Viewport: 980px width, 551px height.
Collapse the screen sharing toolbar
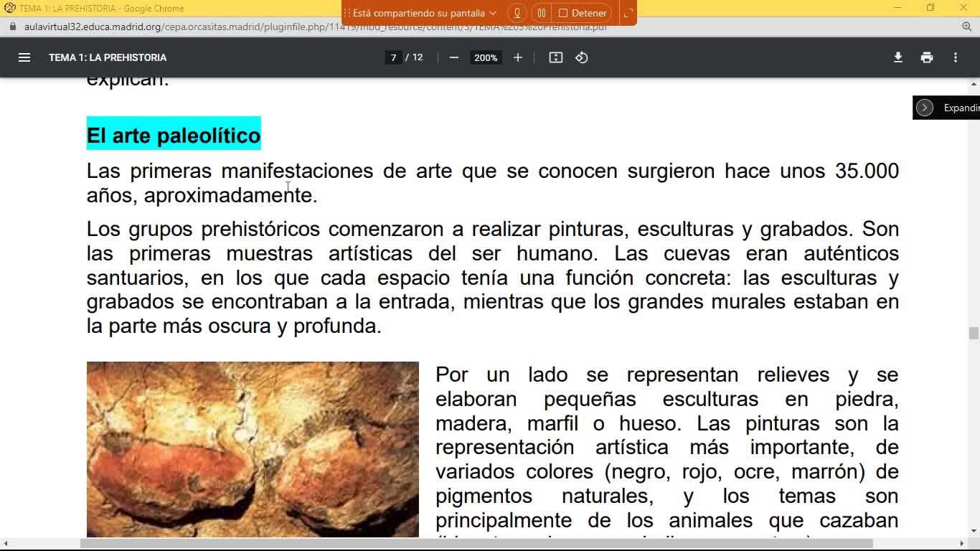click(628, 13)
